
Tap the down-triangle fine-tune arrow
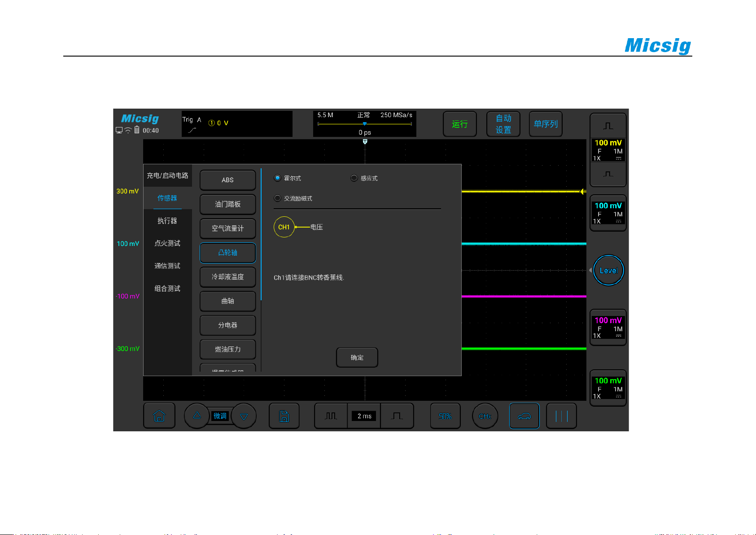click(x=244, y=416)
